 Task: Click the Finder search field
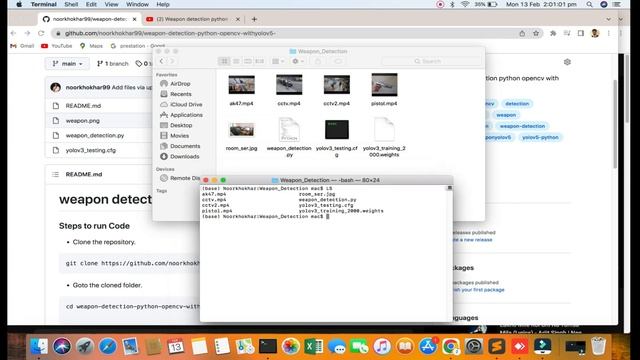[x=431, y=61]
